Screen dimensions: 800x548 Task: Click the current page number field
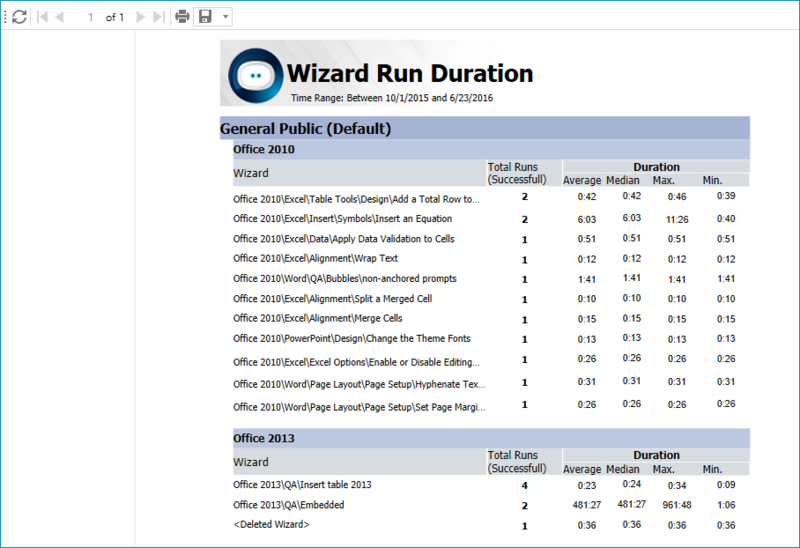(x=90, y=17)
